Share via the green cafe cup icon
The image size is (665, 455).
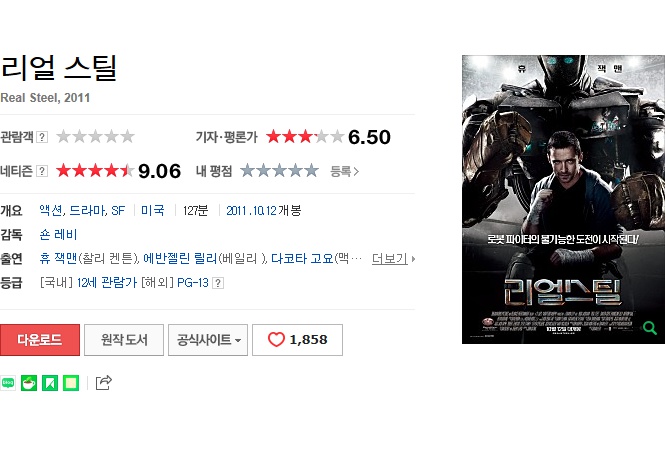[29, 383]
